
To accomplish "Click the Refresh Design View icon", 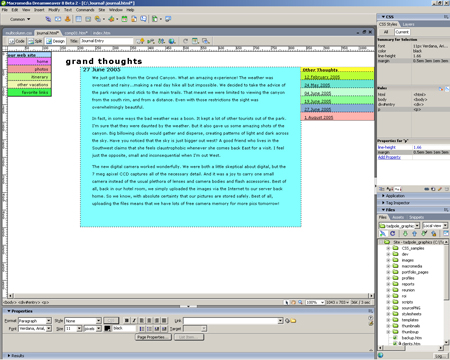I will pos(185,41).
